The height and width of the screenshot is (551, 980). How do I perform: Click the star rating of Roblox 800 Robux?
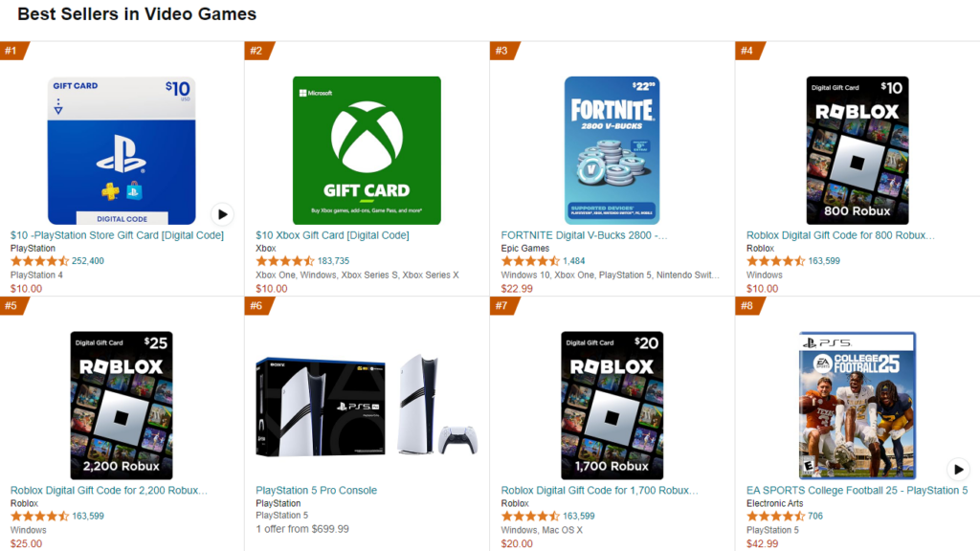click(776, 261)
